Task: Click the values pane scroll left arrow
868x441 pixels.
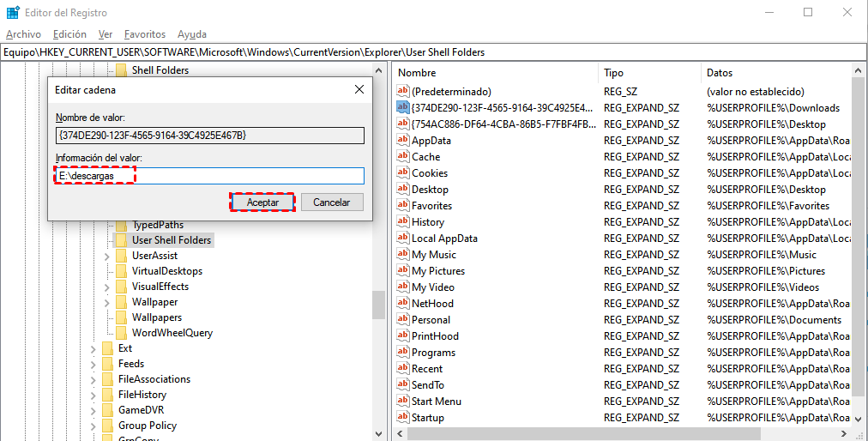Action: pyautogui.click(x=401, y=434)
